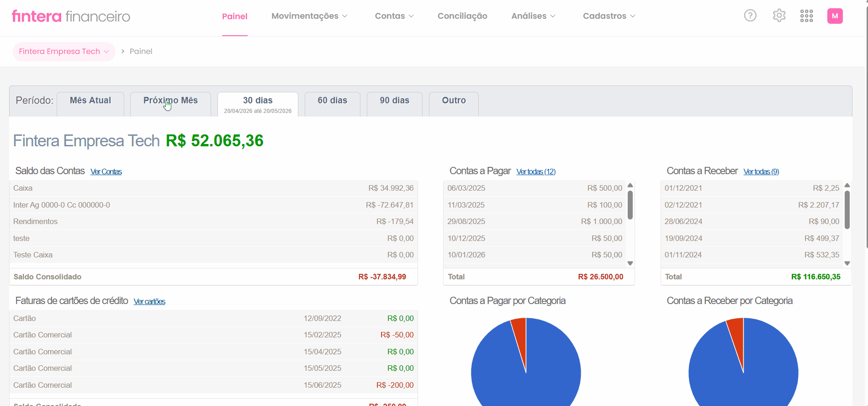The width and height of the screenshot is (868, 406).
Task: Click the R$ -37.834,99 consolidated balance
Action: pos(382,277)
